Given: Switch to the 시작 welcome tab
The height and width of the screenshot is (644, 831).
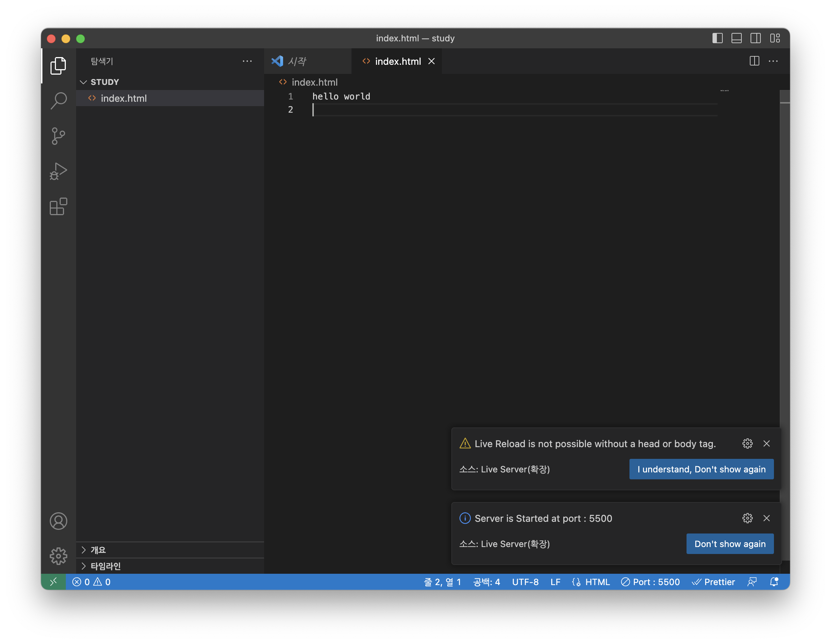Looking at the screenshot, I should point(297,61).
